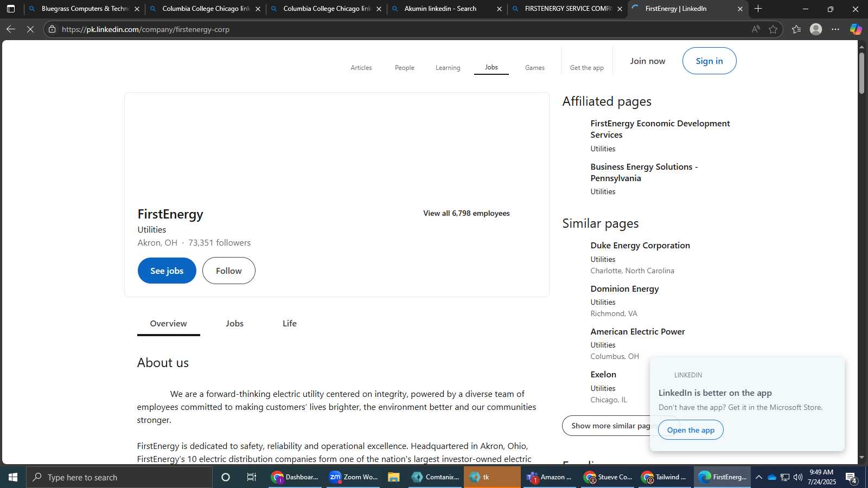Screen dimensions: 868x488
Task: Stop loading the page
Action: point(30,29)
